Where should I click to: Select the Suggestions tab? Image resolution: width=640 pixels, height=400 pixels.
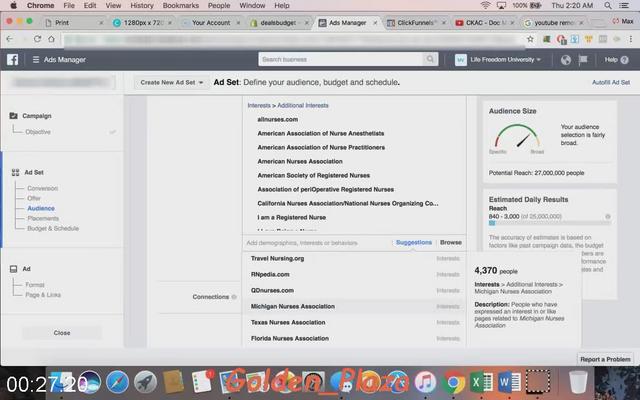click(x=413, y=242)
